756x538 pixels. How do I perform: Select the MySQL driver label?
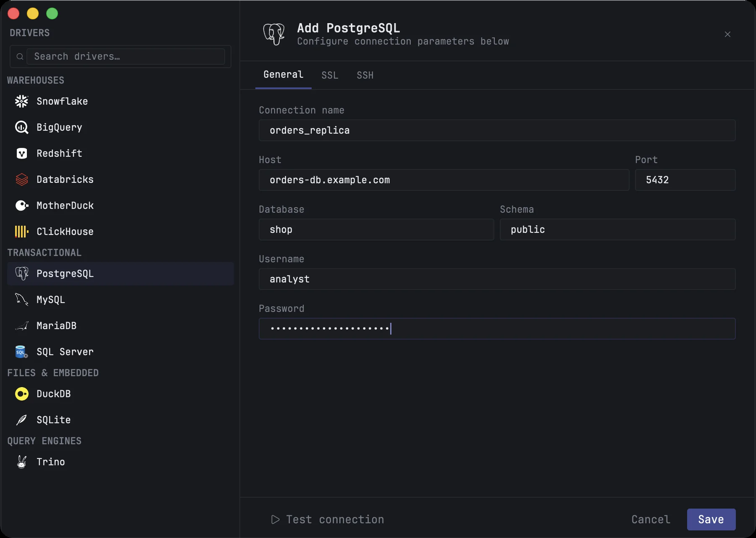[x=51, y=300]
